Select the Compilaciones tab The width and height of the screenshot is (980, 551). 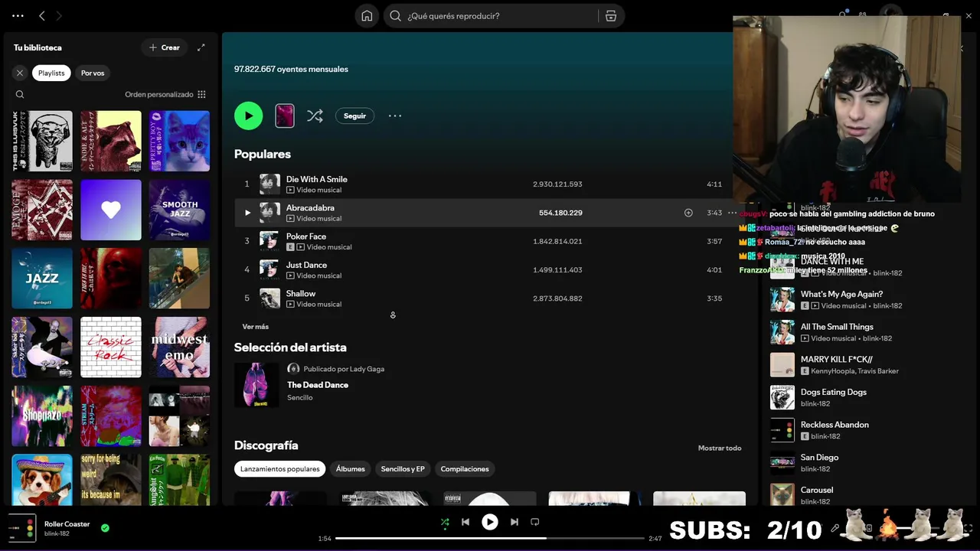tap(465, 469)
